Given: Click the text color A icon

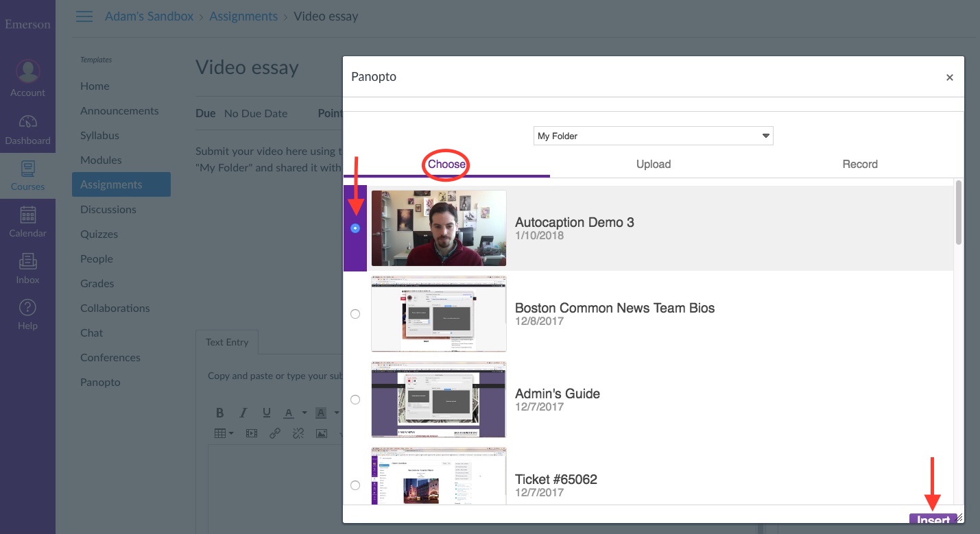Looking at the screenshot, I should tap(288, 413).
